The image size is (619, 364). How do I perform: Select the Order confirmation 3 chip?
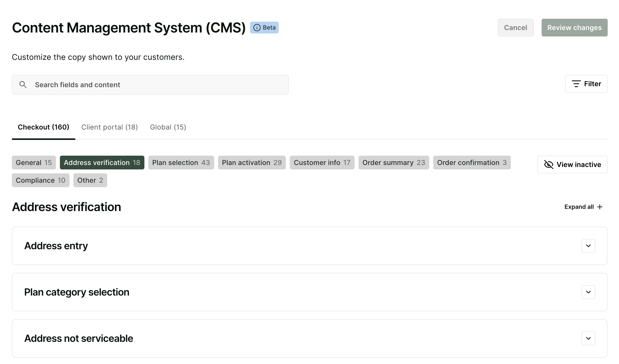(x=472, y=163)
